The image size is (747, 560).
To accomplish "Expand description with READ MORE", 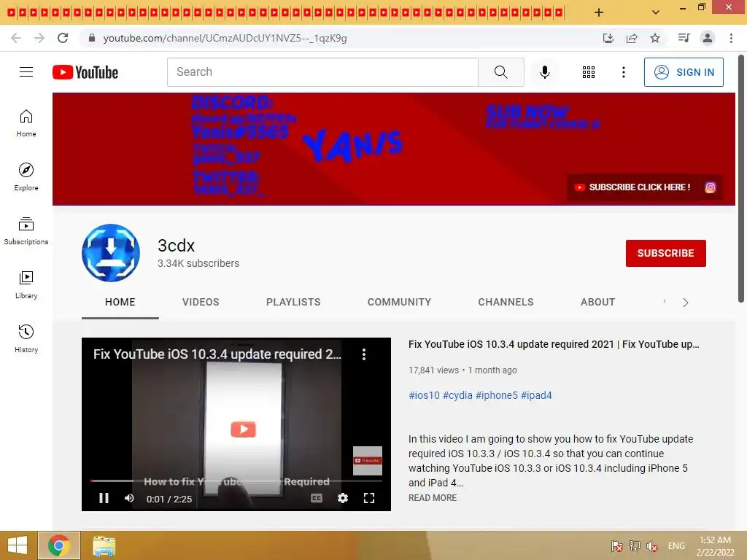I will coord(433,497).
